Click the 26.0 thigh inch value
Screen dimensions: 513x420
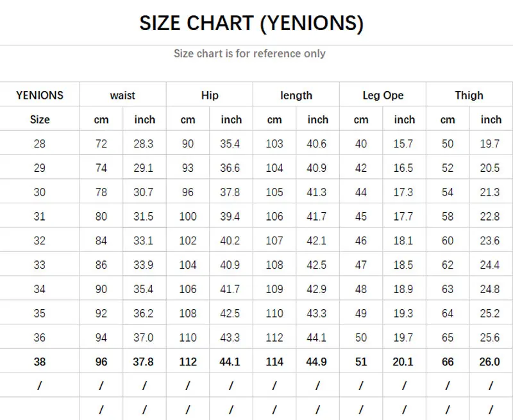[x=490, y=362]
